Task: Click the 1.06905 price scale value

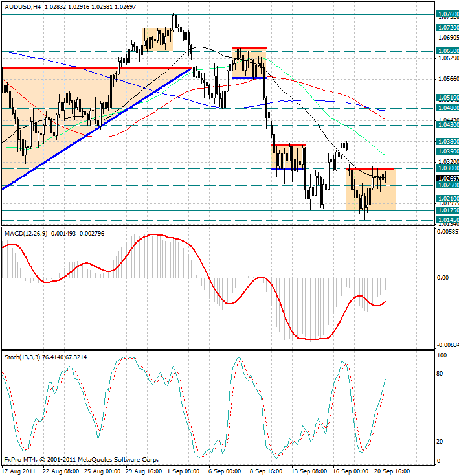Action: point(449,38)
